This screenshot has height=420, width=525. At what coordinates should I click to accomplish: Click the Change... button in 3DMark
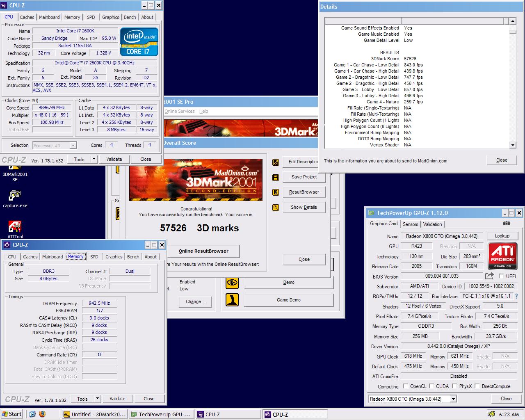tap(195, 301)
